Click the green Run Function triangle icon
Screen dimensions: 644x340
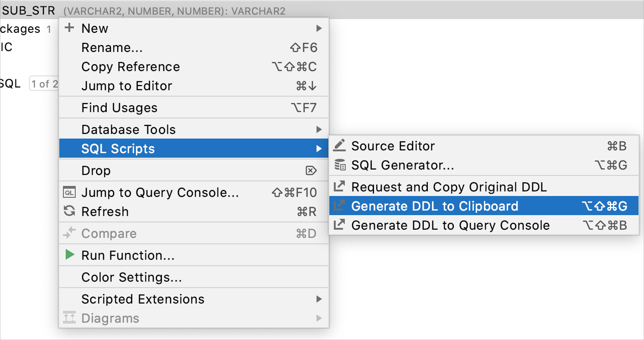pyautogui.click(x=69, y=255)
